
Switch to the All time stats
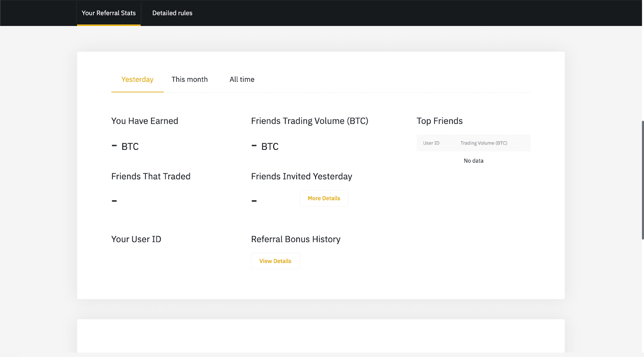pyautogui.click(x=242, y=80)
